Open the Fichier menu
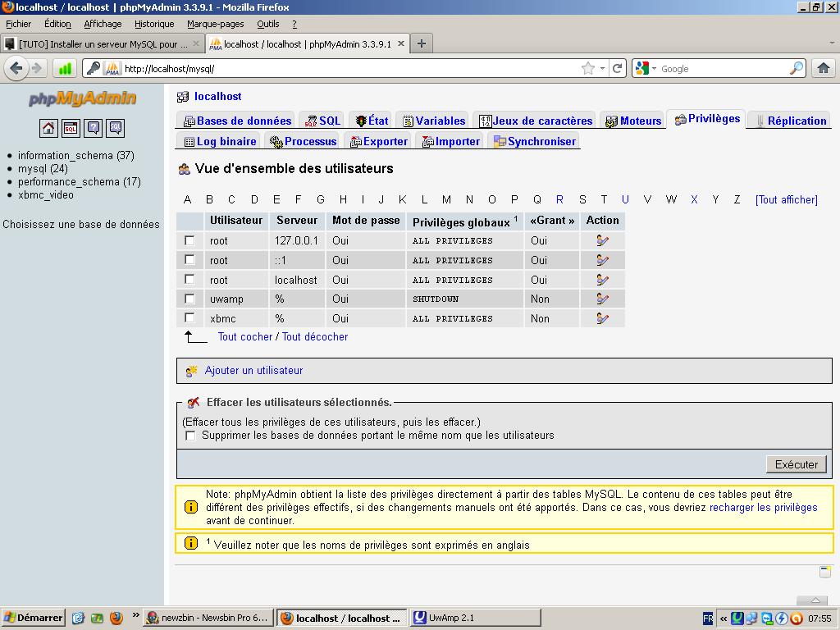 pyautogui.click(x=18, y=24)
